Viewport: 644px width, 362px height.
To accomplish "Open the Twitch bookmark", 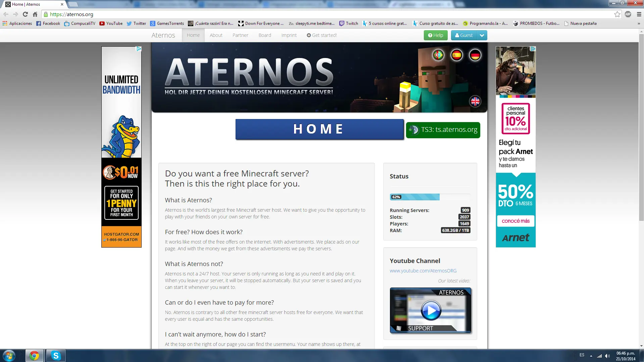I will click(348, 23).
